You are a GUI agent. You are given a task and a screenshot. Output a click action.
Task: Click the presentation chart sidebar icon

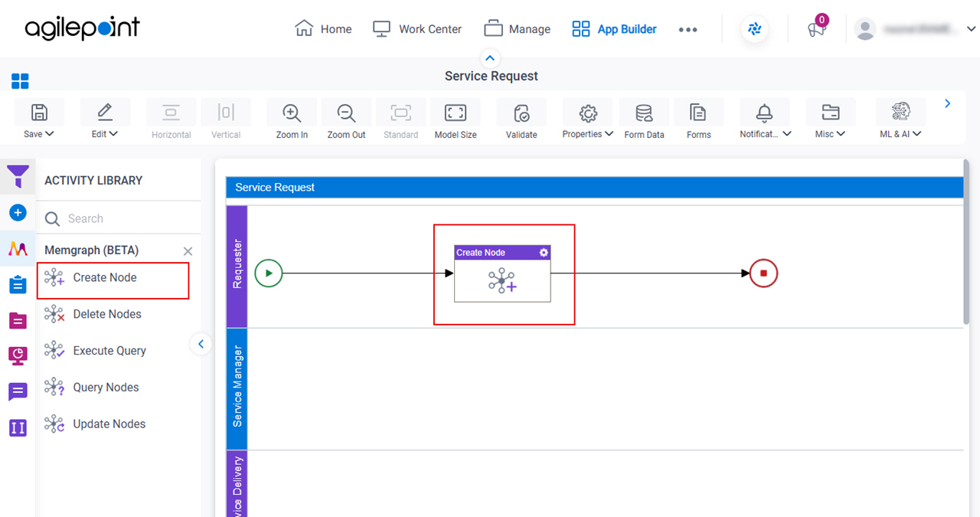click(18, 355)
